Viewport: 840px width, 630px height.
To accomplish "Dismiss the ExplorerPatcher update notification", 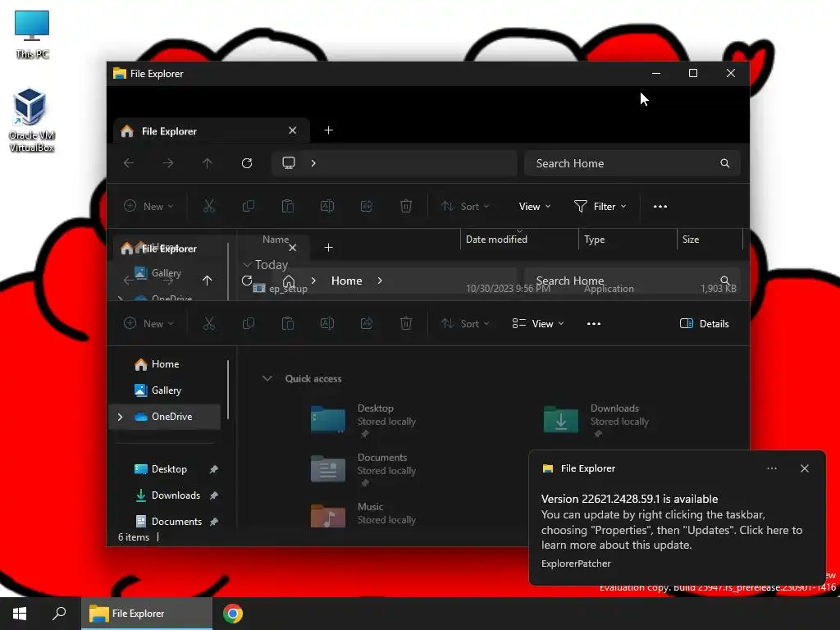I will [x=804, y=468].
